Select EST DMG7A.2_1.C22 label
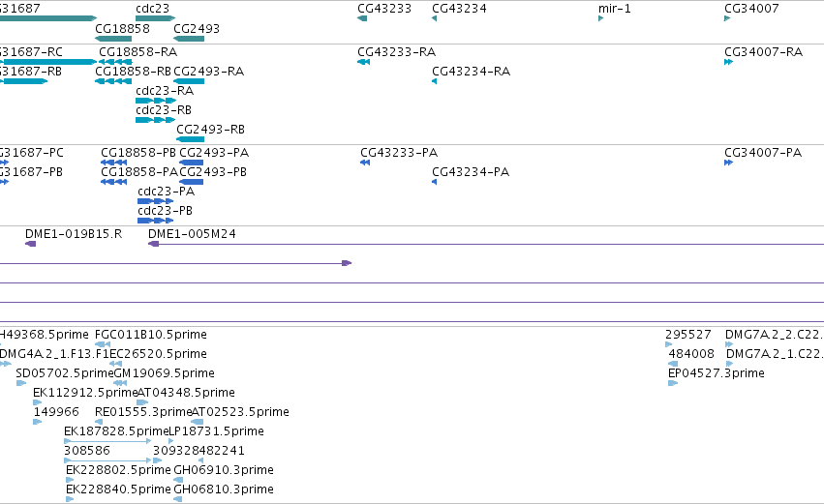The width and height of the screenshot is (824, 504). coord(776,354)
